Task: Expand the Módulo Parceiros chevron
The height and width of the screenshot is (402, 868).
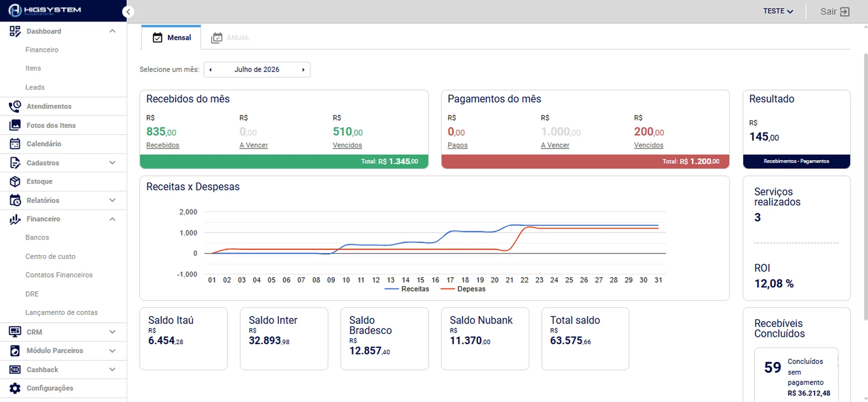Action: pos(112,351)
